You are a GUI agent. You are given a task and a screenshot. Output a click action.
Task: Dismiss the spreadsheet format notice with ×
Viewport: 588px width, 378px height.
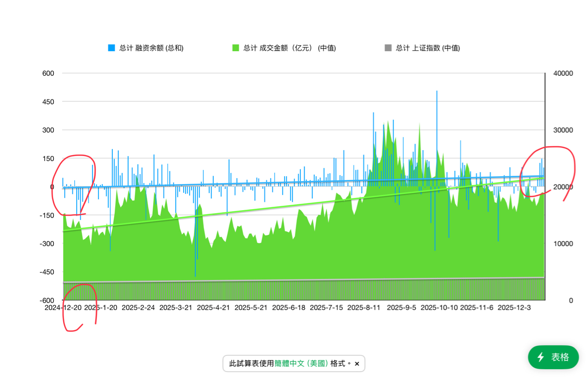(x=357, y=364)
